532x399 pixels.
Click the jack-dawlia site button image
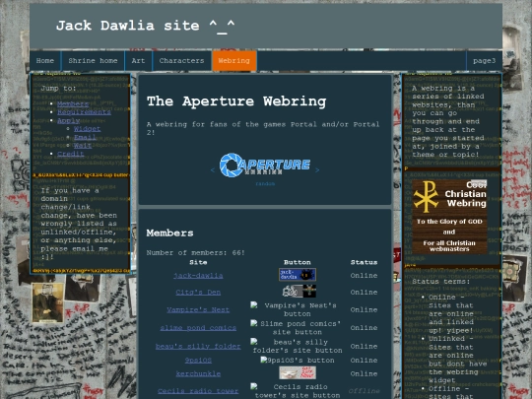298,275
